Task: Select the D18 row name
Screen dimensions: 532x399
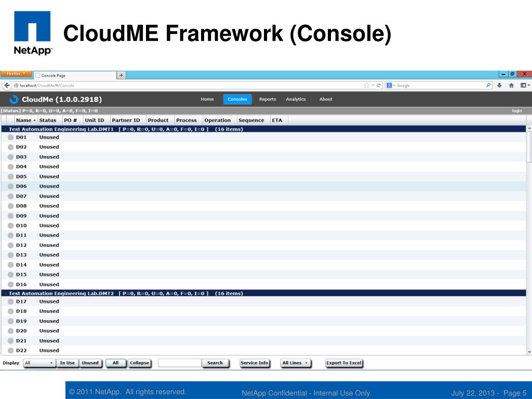Action: [x=21, y=311]
